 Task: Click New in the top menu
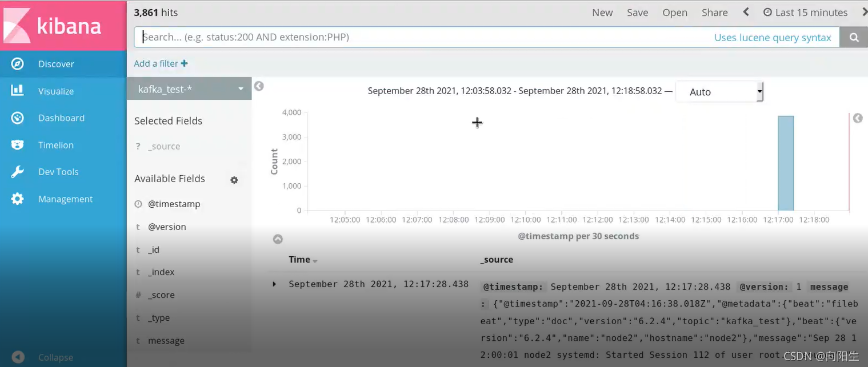tap(602, 13)
